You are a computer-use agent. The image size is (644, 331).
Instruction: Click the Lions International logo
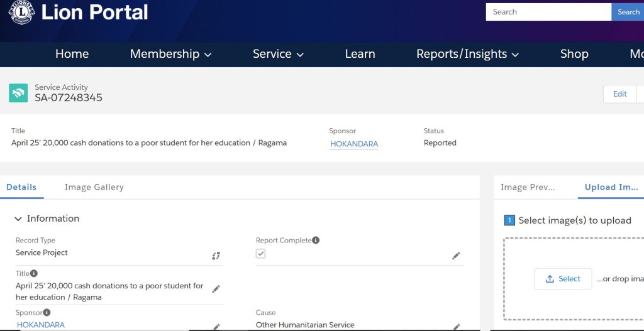point(21,12)
